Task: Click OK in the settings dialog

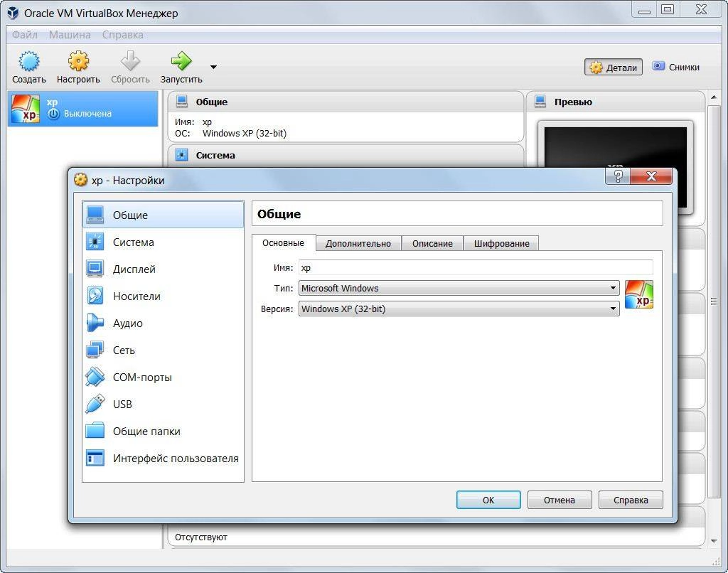Action: pos(488,500)
